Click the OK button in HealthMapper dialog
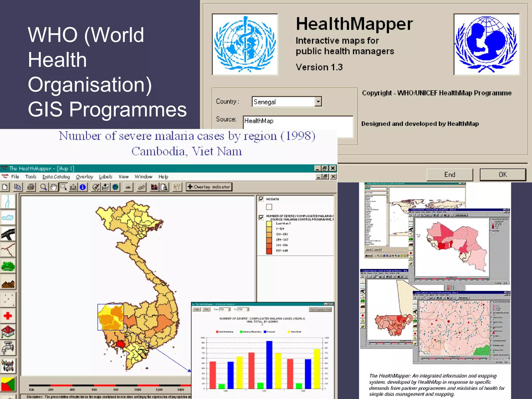Image resolution: width=532 pixels, height=399 pixels. 503,175
